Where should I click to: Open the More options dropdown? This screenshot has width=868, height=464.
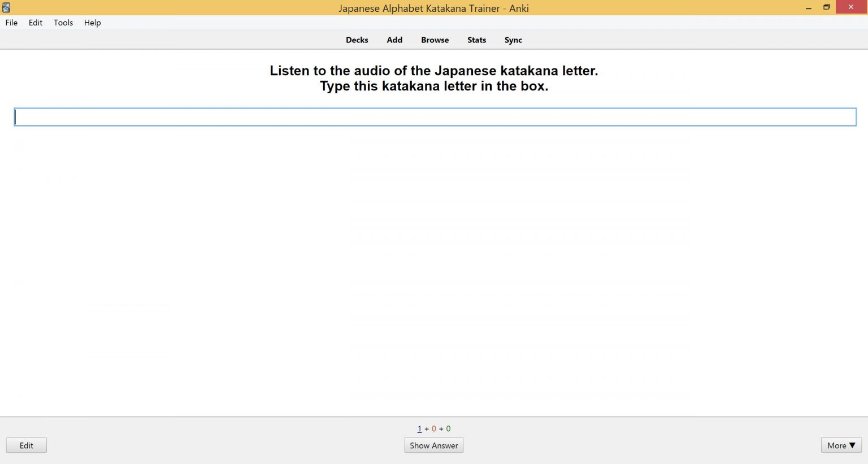point(840,445)
